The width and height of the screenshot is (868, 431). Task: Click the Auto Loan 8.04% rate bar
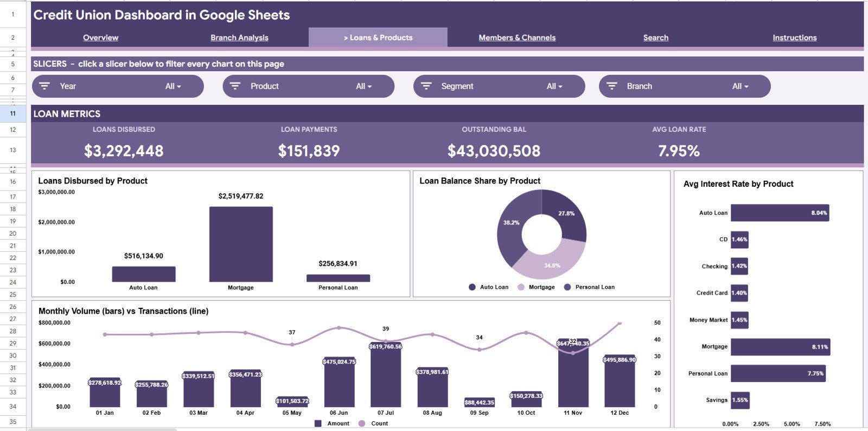780,213
